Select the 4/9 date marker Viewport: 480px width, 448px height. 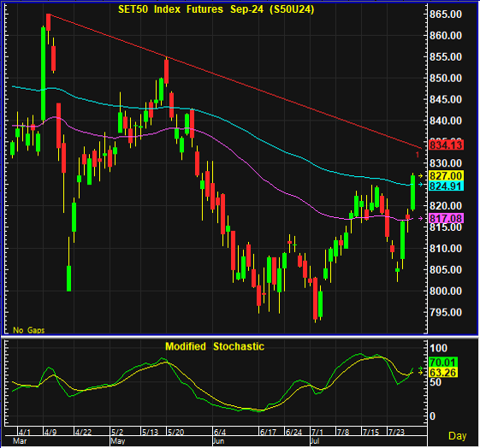pyautogui.click(x=50, y=433)
